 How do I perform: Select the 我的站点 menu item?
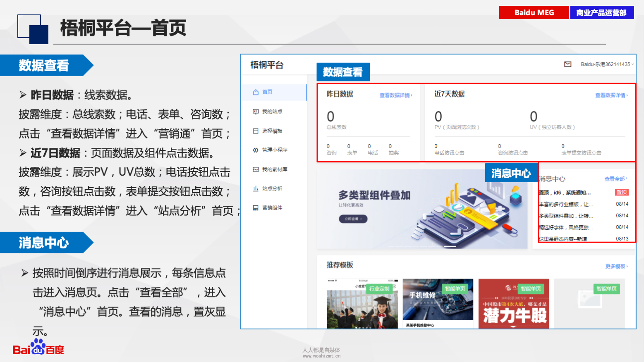pyautogui.click(x=272, y=112)
